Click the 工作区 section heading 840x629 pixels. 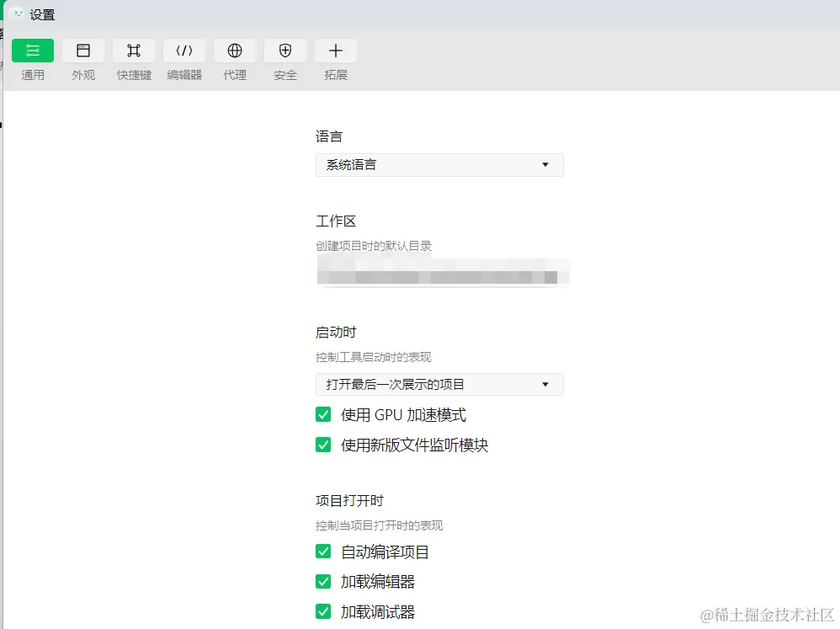point(336,221)
